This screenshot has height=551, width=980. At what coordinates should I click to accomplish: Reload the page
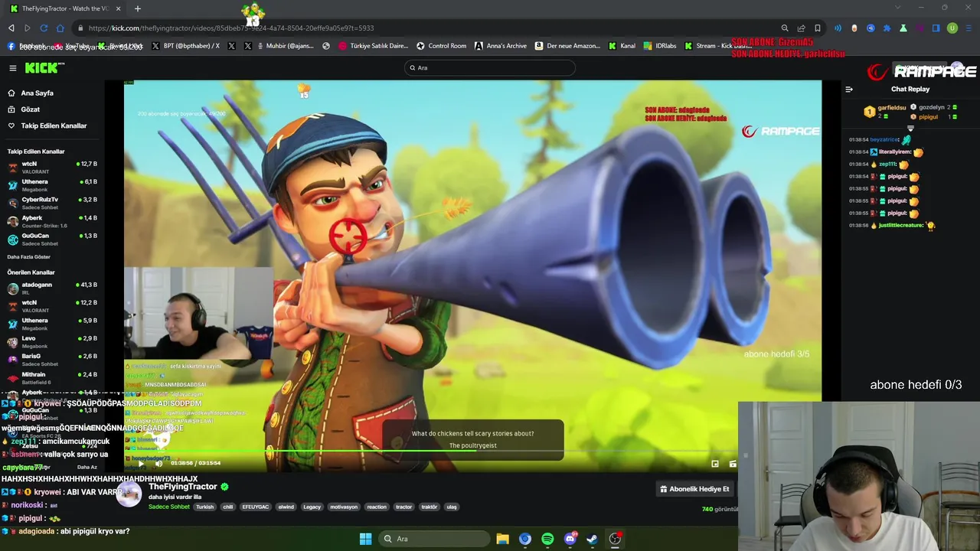point(44,28)
